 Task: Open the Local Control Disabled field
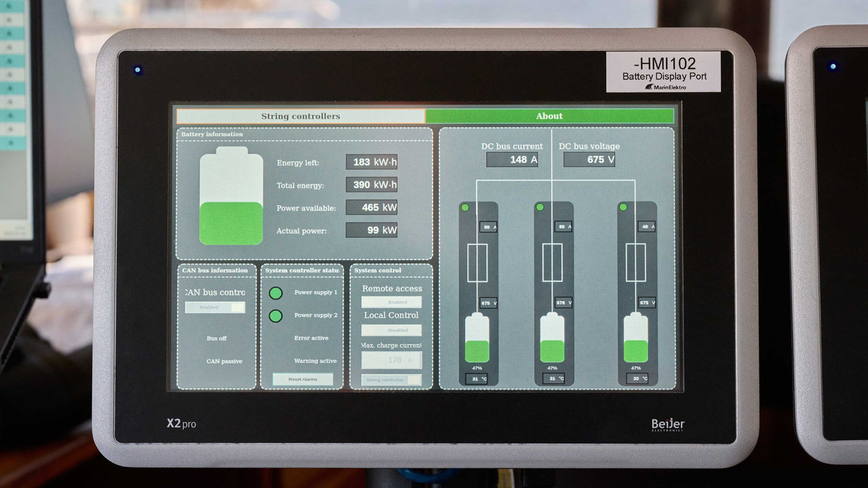pos(391,330)
